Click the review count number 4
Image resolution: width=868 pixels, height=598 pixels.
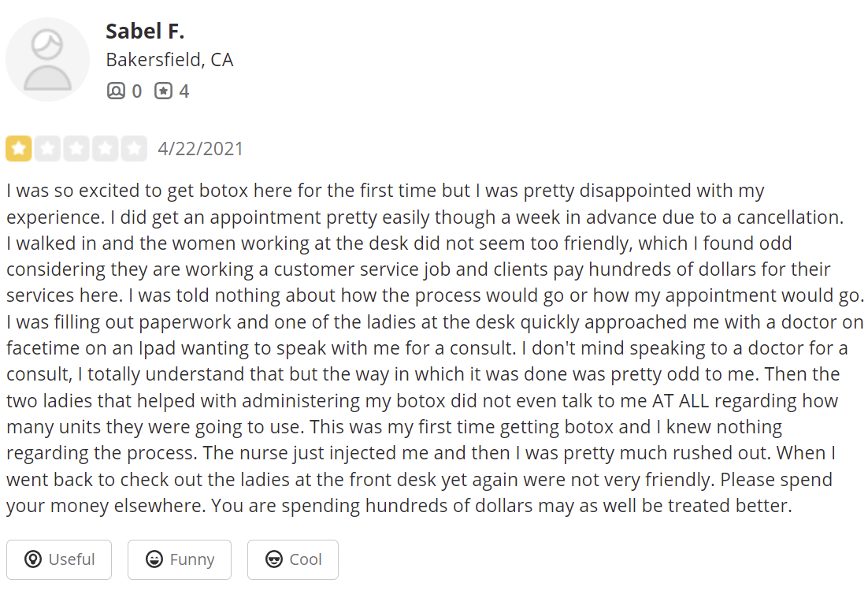[x=184, y=91]
